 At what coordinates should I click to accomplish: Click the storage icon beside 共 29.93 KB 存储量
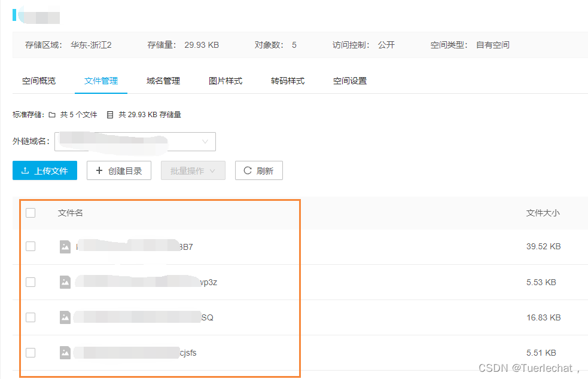click(110, 115)
